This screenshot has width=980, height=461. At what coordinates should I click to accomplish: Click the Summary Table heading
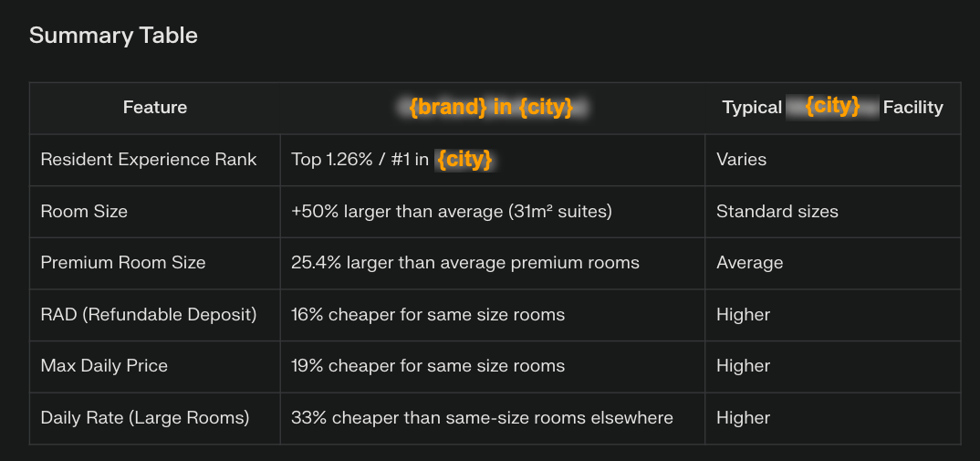click(113, 36)
